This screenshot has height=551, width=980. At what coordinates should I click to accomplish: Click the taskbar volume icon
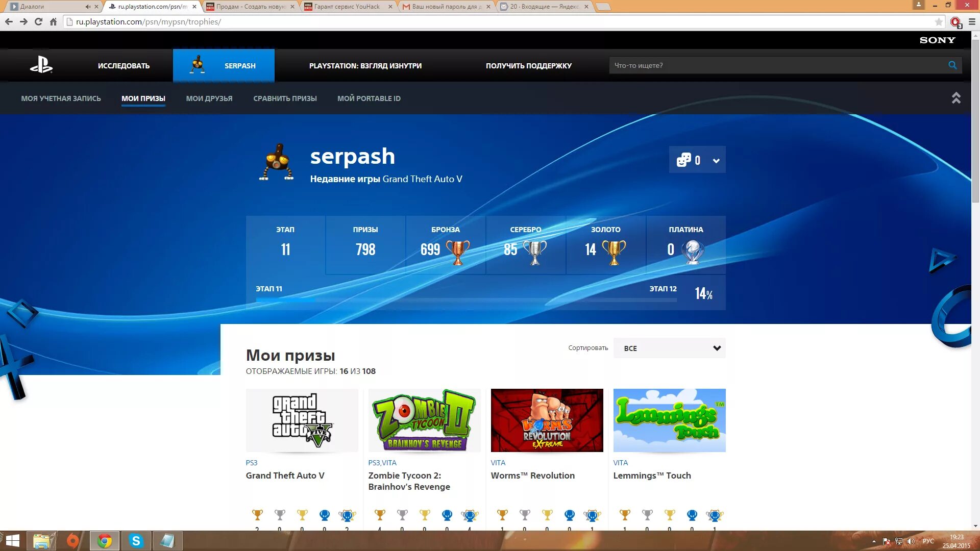click(911, 541)
